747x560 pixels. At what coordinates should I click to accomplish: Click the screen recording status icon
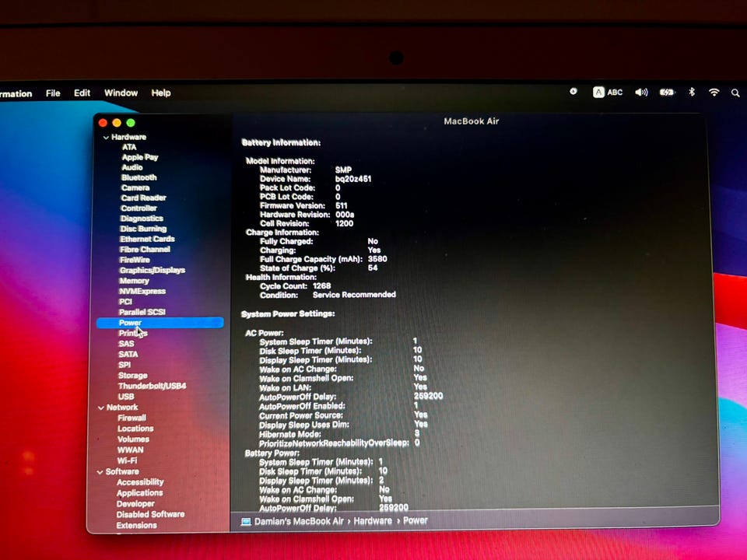point(573,92)
